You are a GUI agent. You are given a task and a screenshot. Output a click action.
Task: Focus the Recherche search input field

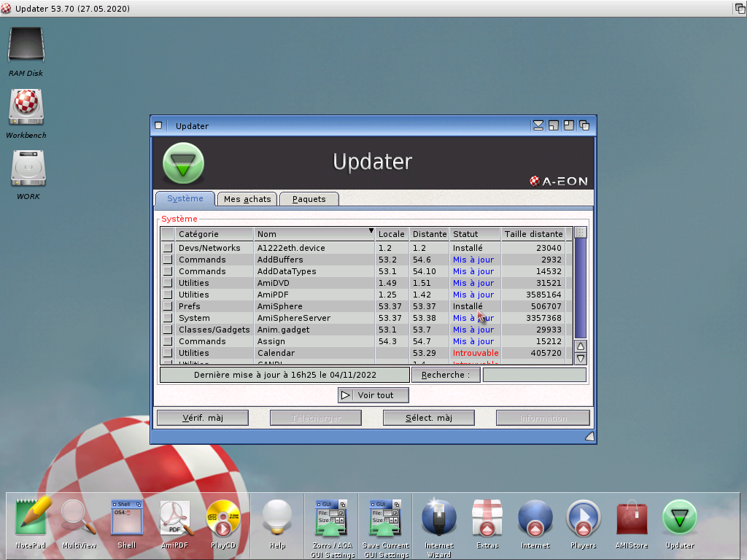pyautogui.click(x=535, y=375)
